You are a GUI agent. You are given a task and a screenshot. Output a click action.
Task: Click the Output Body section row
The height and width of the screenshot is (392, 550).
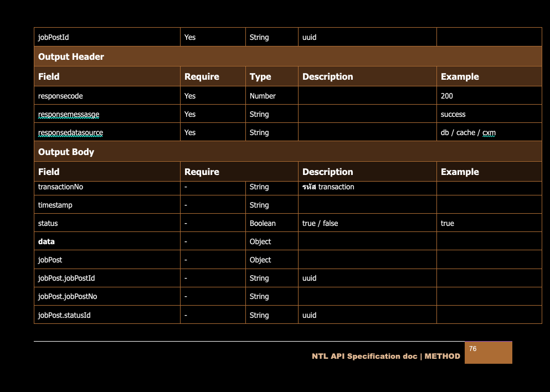pyautogui.click(x=287, y=152)
